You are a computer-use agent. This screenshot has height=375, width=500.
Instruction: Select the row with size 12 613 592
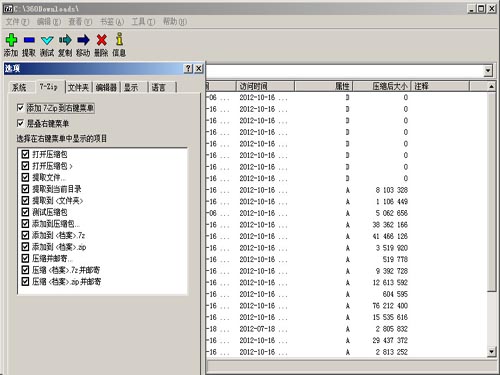coord(346,283)
